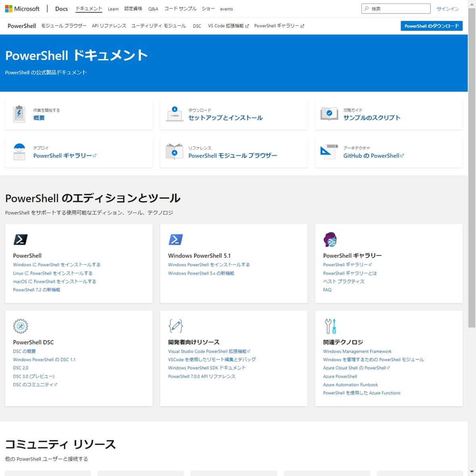Open Windows PowerShell の DSC 1.1 link
Screen dimensions: 476x476
[x=44, y=359]
